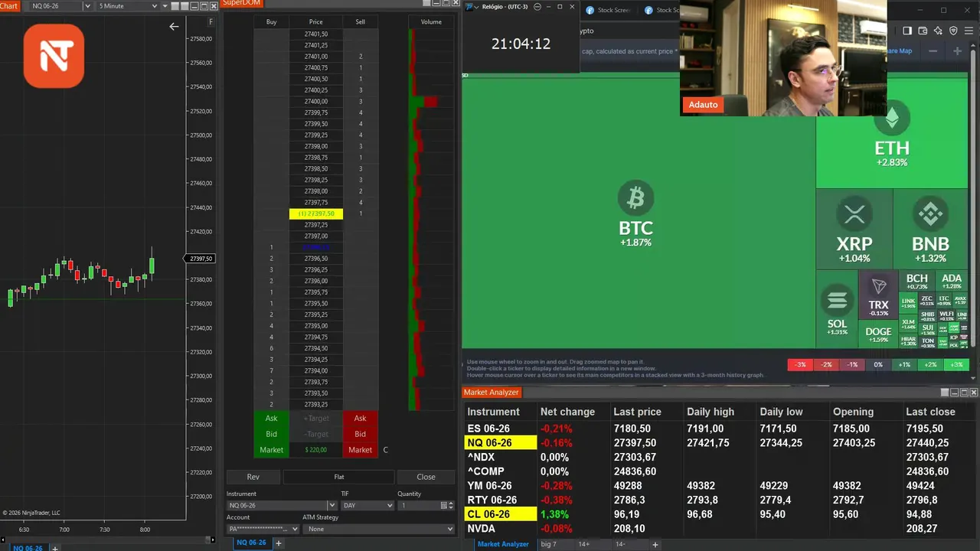Click the green Buy Market button
The width and height of the screenshot is (980, 551).
pos(271,450)
